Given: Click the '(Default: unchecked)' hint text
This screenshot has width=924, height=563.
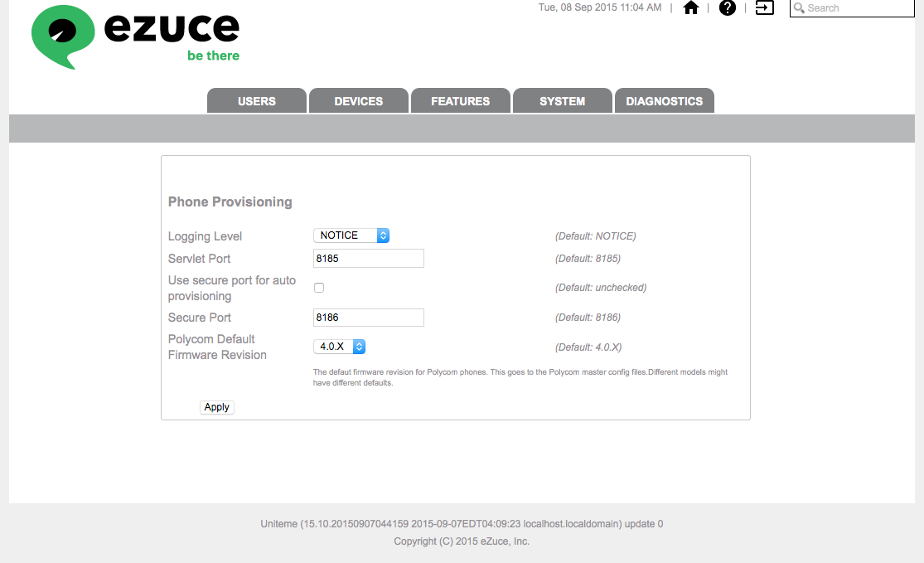Looking at the screenshot, I should click(x=601, y=288).
